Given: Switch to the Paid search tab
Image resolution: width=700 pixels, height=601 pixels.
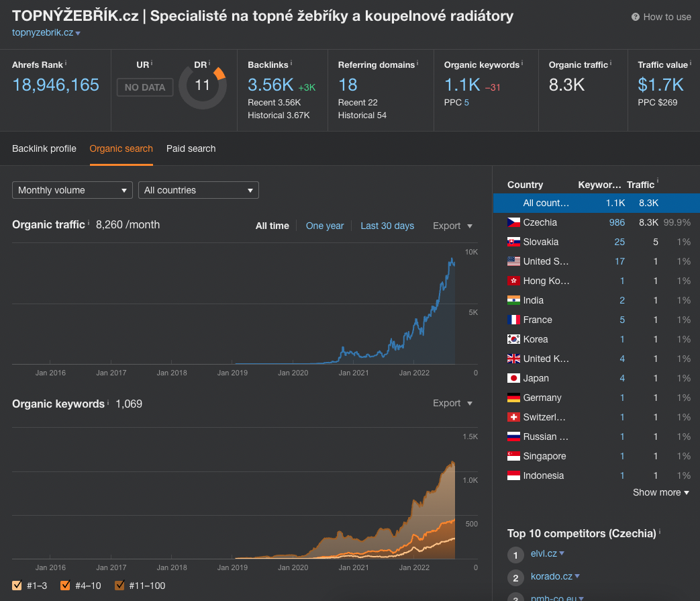Looking at the screenshot, I should 191,148.
